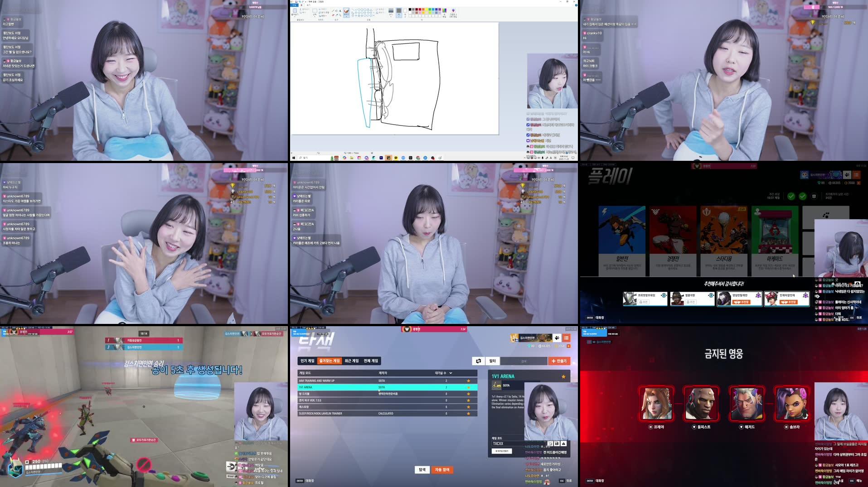
Task: Switch to the 인기 게임 tab
Action: click(307, 361)
